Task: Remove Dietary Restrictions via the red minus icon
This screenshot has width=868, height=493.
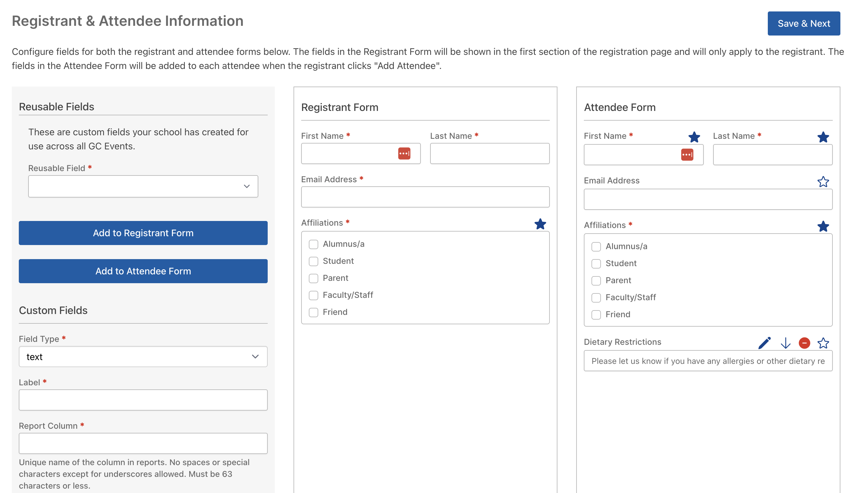Action: point(805,343)
